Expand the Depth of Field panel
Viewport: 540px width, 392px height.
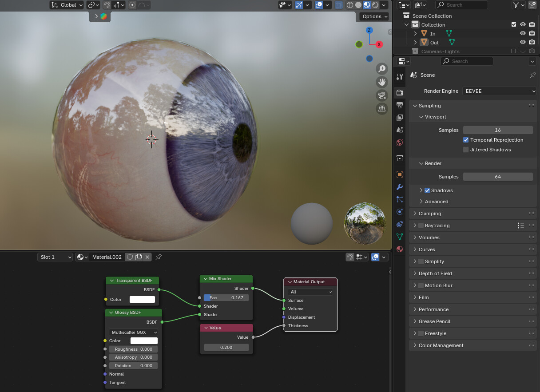click(415, 273)
